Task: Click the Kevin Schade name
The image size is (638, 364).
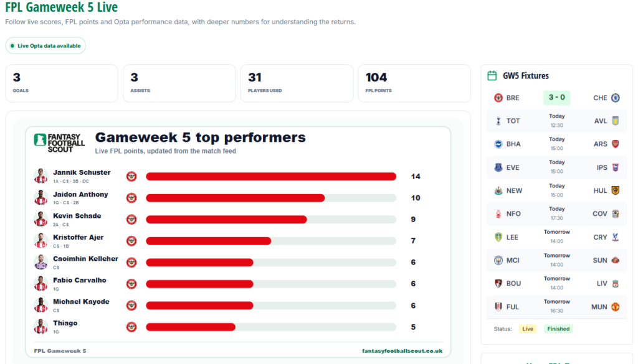Action: [x=77, y=216]
